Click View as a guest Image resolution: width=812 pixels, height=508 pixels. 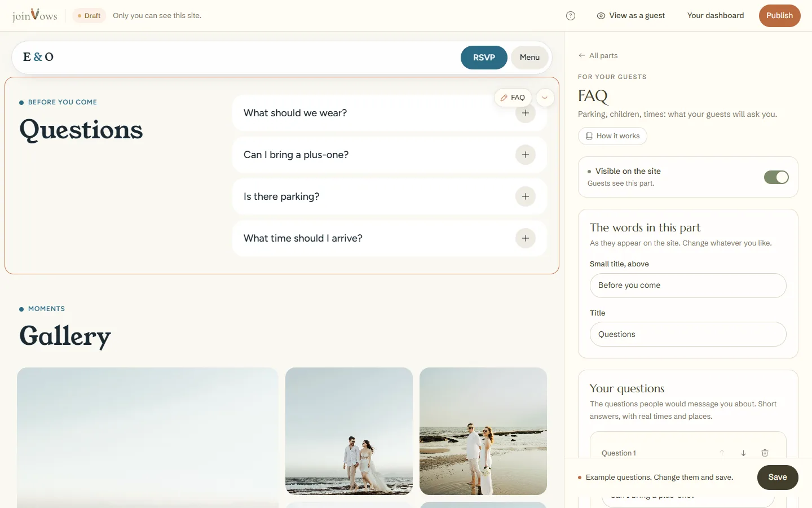(x=631, y=16)
